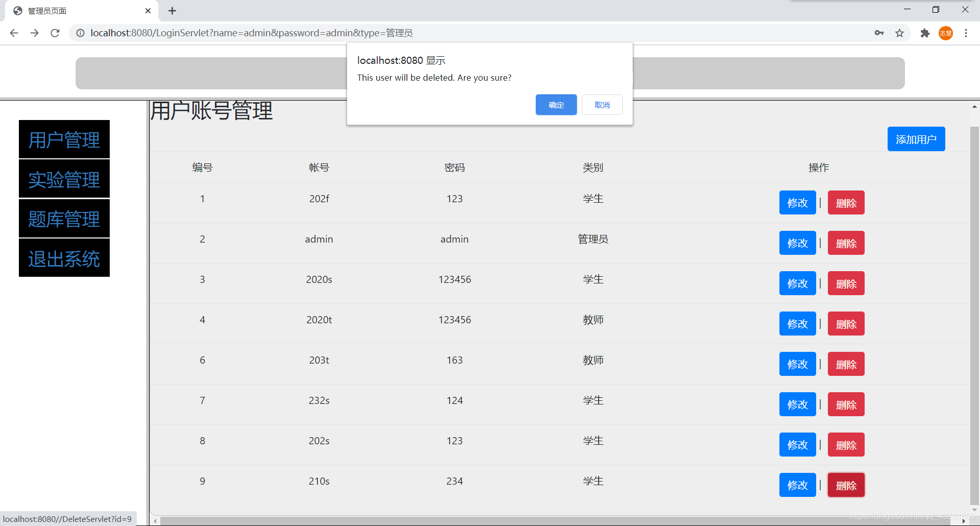Click 修改 for user 2020t

[797, 324]
